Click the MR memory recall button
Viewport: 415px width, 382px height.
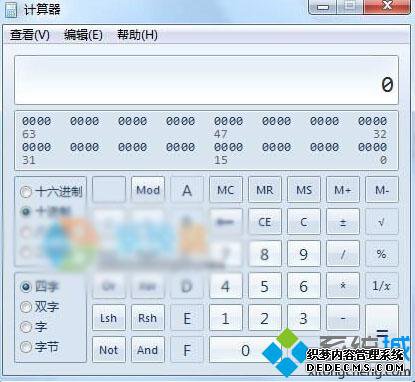pos(265,190)
